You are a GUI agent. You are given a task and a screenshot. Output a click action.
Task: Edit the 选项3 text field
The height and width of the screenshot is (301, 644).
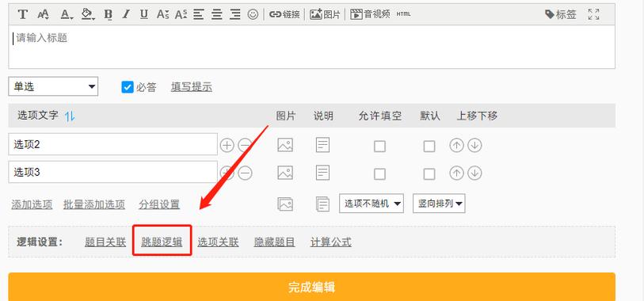pos(113,172)
